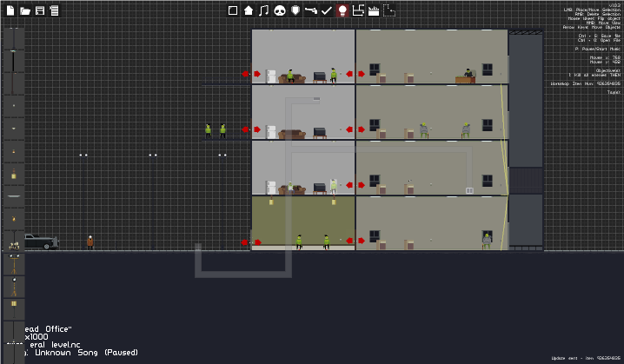The width and height of the screenshot is (624, 364).
Task: Pick the twin-head tripod floodlight palette item
Action: tap(14, 264)
